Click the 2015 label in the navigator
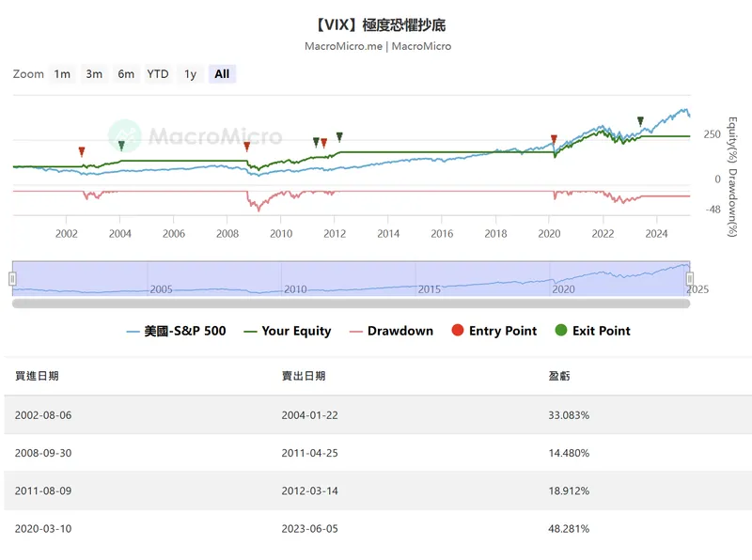752x560 pixels. click(x=430, y=289)
